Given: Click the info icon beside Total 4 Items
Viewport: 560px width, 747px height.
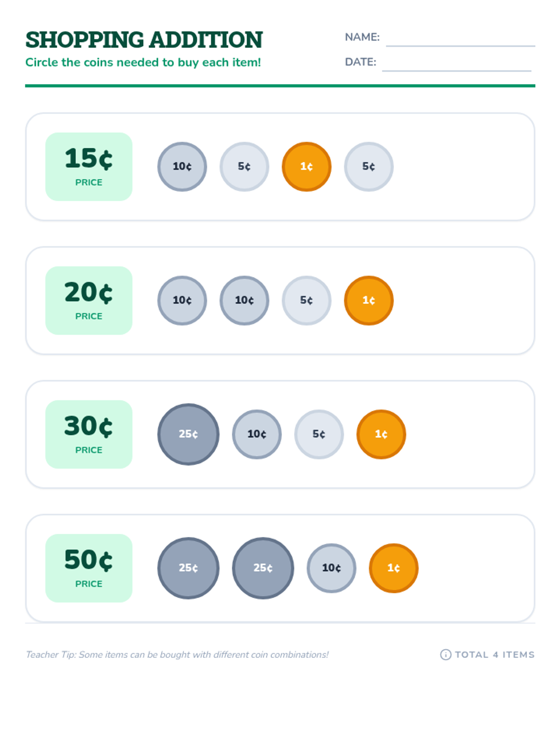Looking at the screenshot, I should (x=446, y=655).
